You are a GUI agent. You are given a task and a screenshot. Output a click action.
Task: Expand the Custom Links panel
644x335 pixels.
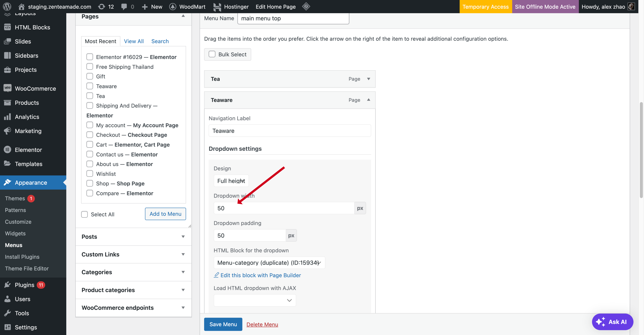point(134,254)
